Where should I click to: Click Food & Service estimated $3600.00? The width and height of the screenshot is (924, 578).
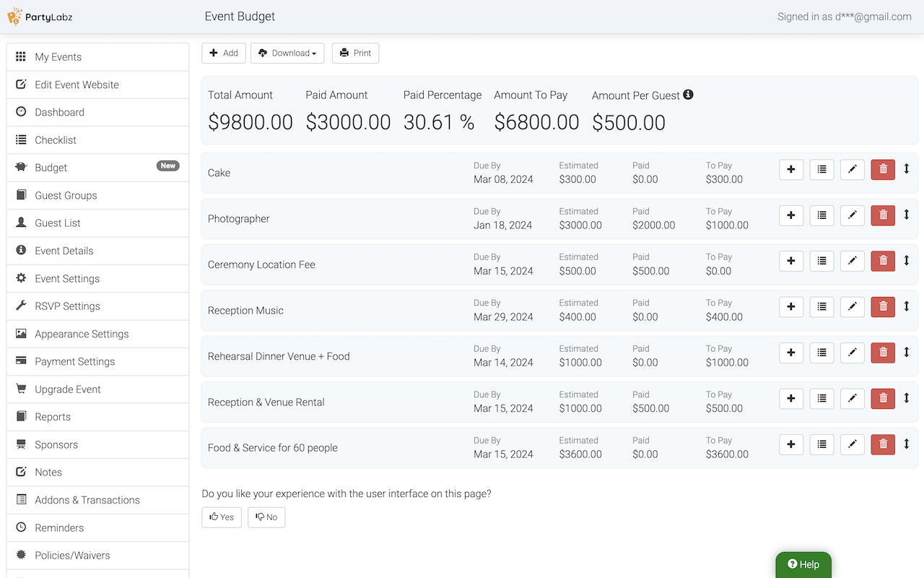580,454
